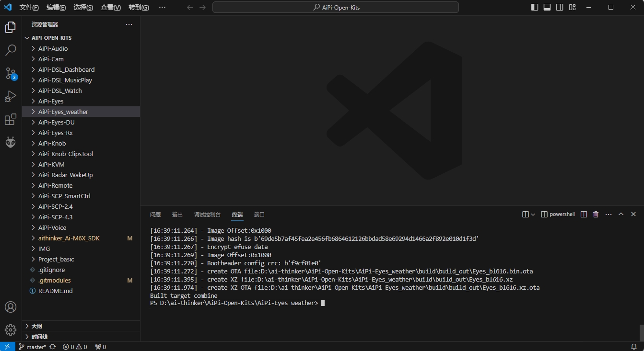The width and height of the screenshot is (644, 351).
Task: Open the launch profile dropdown arrow in terminal
Action: point(533,215)
